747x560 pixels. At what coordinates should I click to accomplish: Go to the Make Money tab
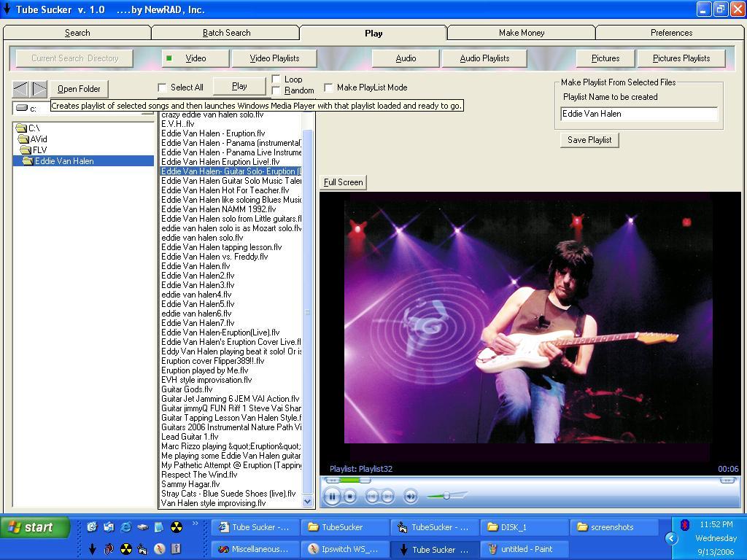[x=522, y=33]
